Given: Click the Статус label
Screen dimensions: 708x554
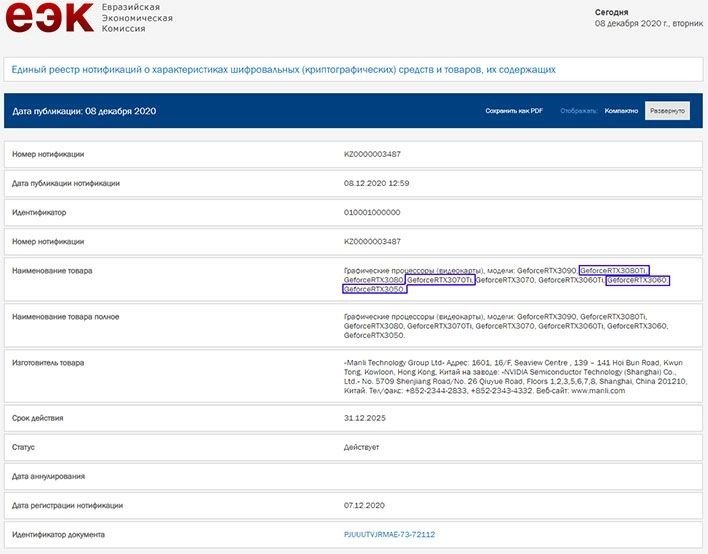Looking at the screenshot, I should (23, 447).
